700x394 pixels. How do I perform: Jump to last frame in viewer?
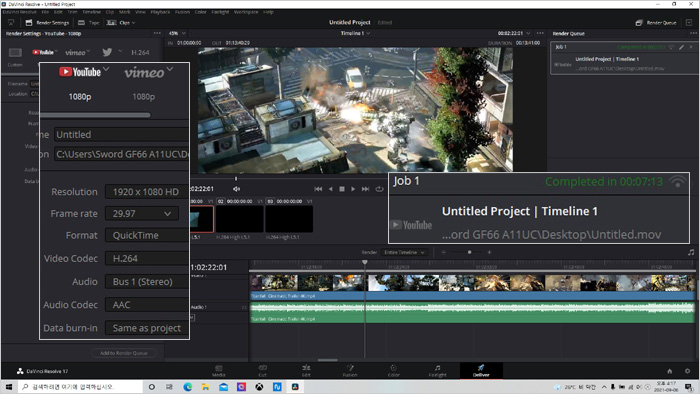click(x=365, y=189)
